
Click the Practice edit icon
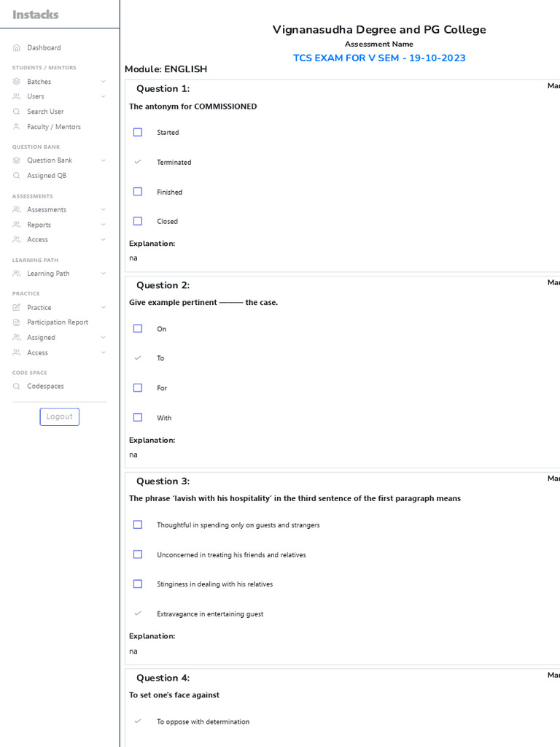(x=17, y=308)
